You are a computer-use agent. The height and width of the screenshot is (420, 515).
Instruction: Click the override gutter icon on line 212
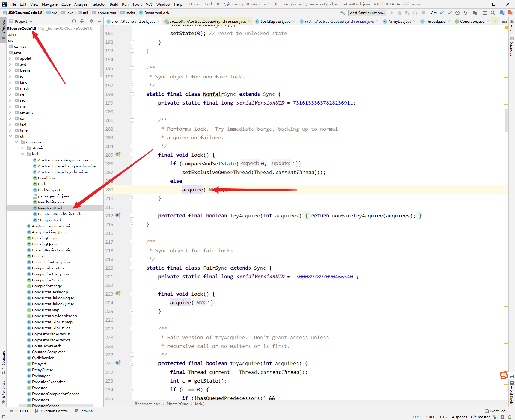point(118,215)
